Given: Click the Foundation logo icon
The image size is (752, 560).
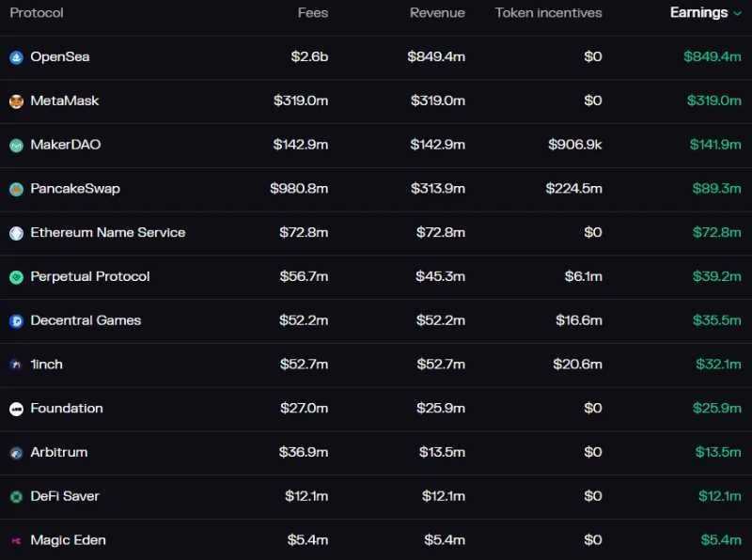Looking at the screenshot, I should [x=16, y=409].
